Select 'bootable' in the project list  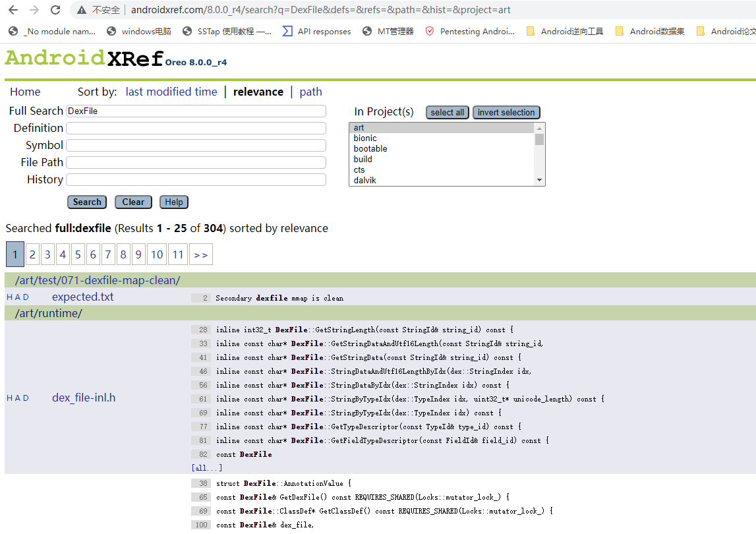tap(442, 149)
